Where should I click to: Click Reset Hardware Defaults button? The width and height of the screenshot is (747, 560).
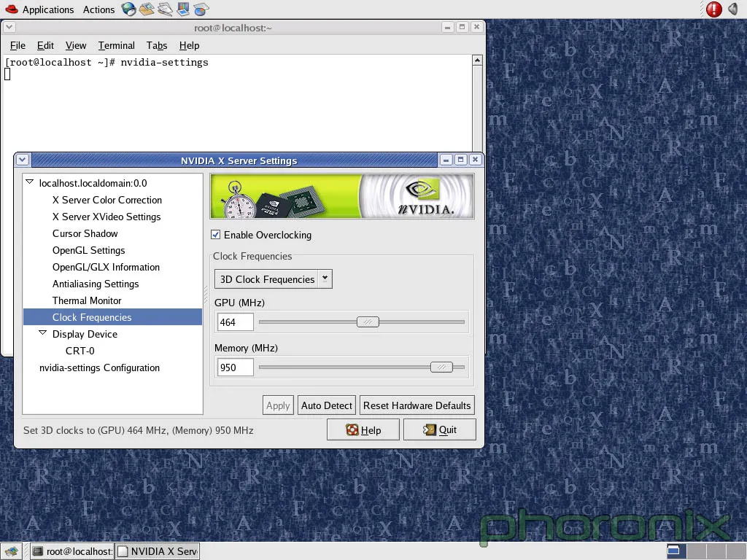pos(417,405)
